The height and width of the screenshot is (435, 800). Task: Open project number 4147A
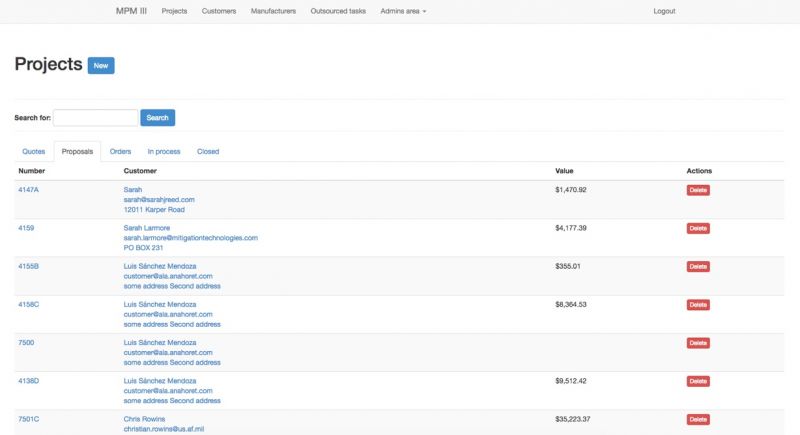[x=29, y=190]
